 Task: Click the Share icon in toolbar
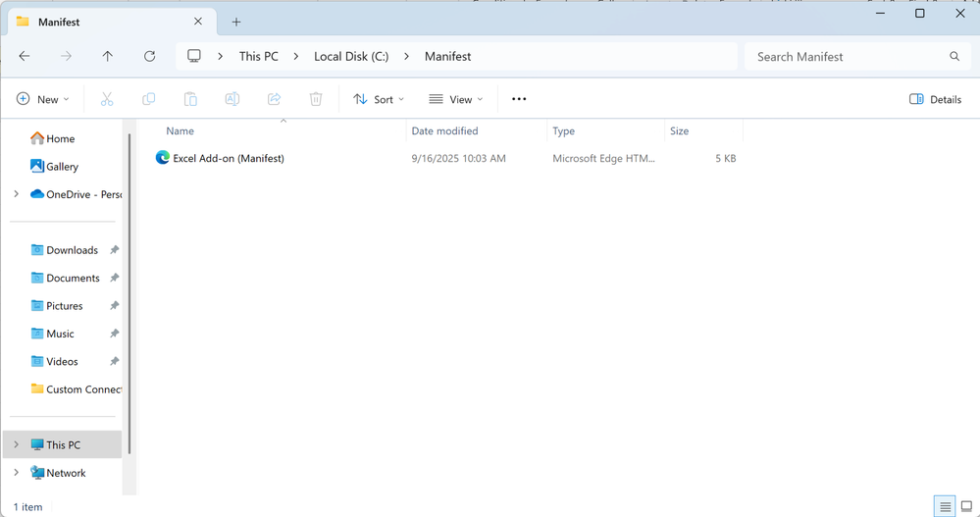[275, 99]
